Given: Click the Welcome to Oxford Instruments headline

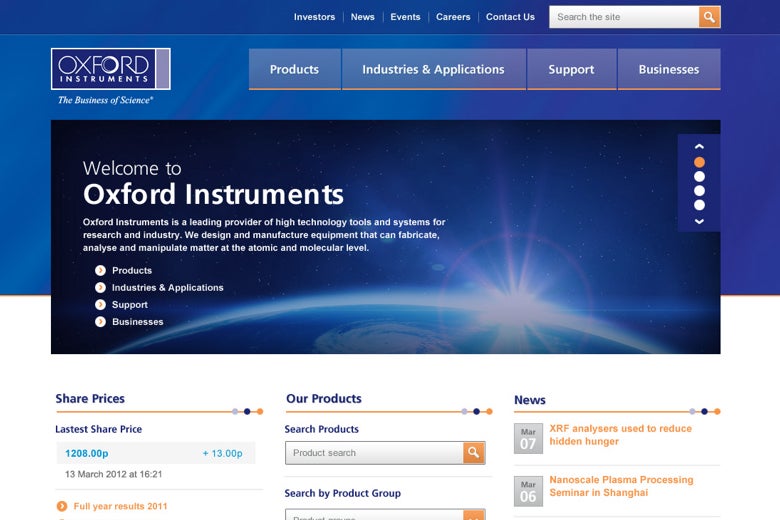Looking at the screenshot, I should pyautogui.click(x=213, y=183).
